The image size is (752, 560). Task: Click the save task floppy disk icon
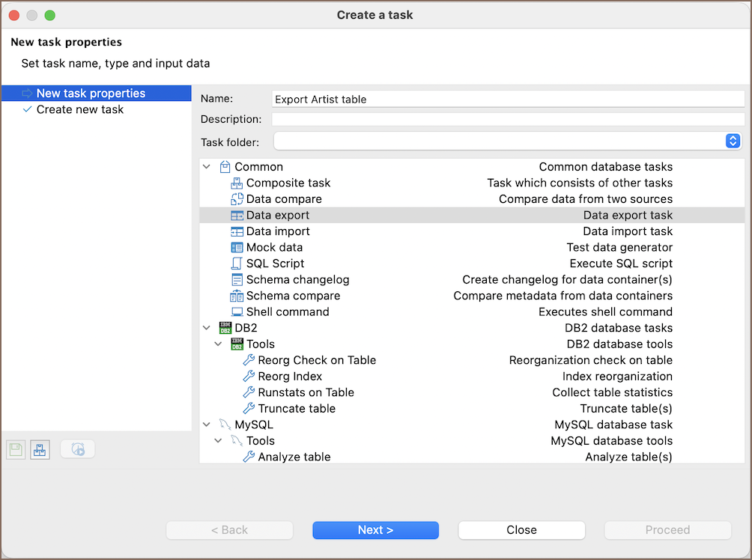16,449
